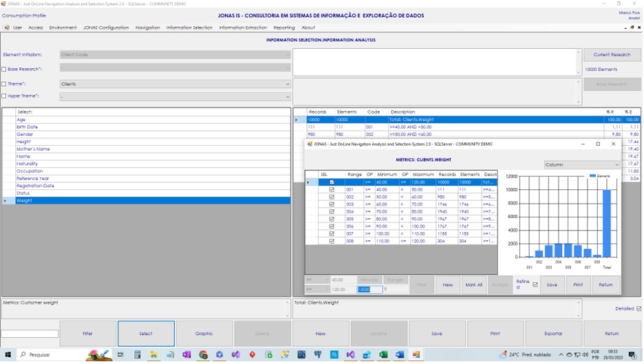Image resolution: width=644 pixels, height=364 pixels.
Task: Open Calculator from the taskbar
Action: (137, 355)
